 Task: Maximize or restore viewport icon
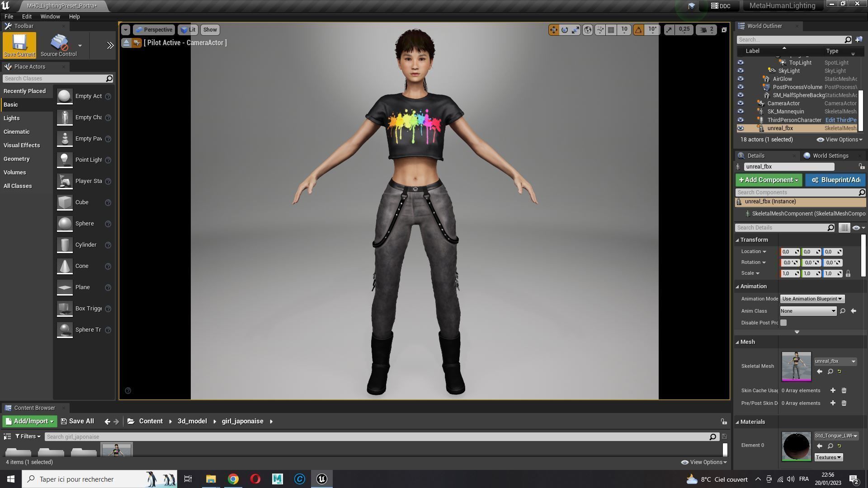click(724, 30)
